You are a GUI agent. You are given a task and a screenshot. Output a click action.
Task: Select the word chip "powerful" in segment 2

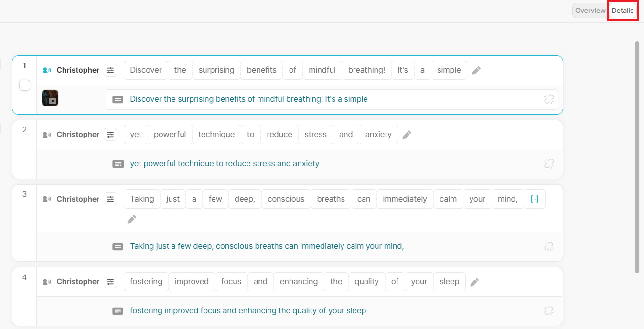170,135
